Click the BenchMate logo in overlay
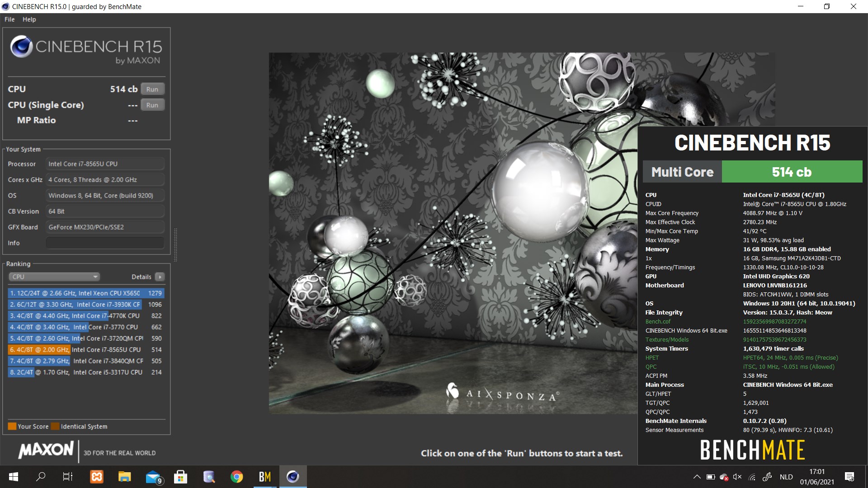 pos(752,450)
